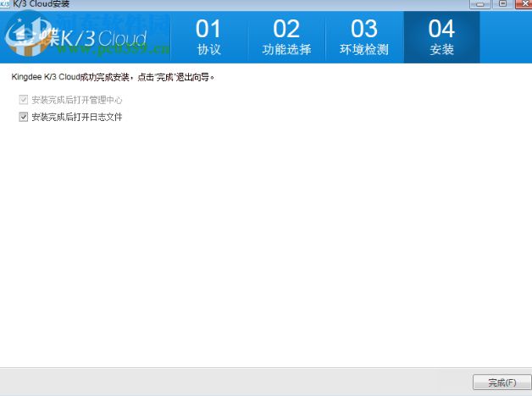The width and height of the screenshot is (532, 396).
Task: Minimize the K/3 Cloud installer window
Action: click(480, 4)
